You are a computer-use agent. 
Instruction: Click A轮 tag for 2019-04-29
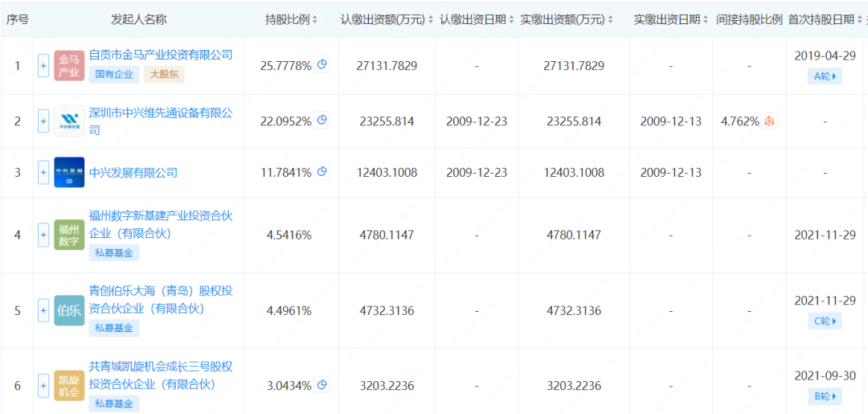click(x=825, y=76)
